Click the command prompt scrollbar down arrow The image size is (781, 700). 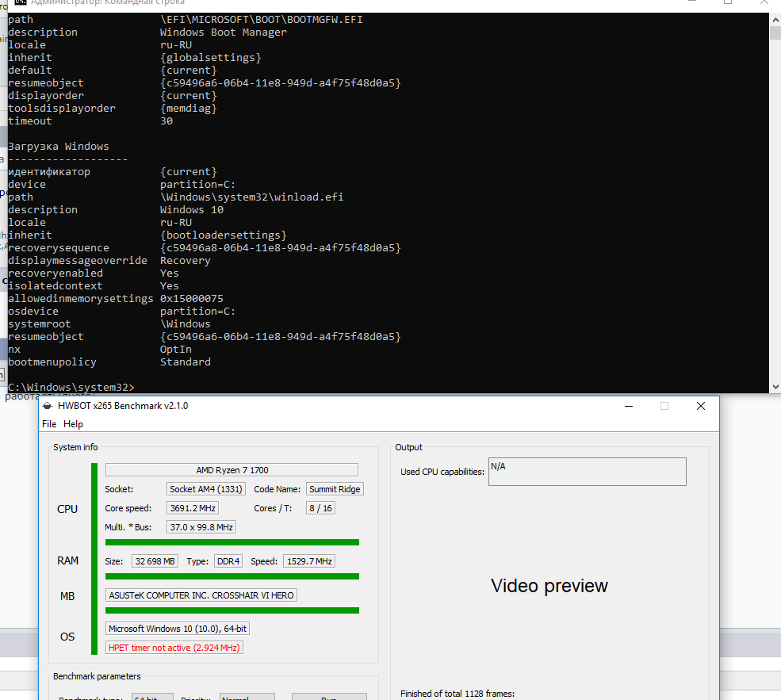(775, 386)
